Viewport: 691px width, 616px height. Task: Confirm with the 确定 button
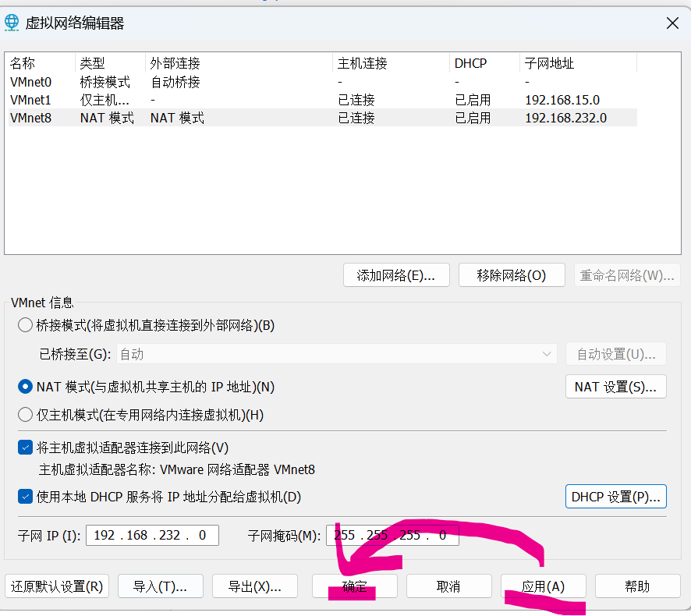(x=355, y=586)
